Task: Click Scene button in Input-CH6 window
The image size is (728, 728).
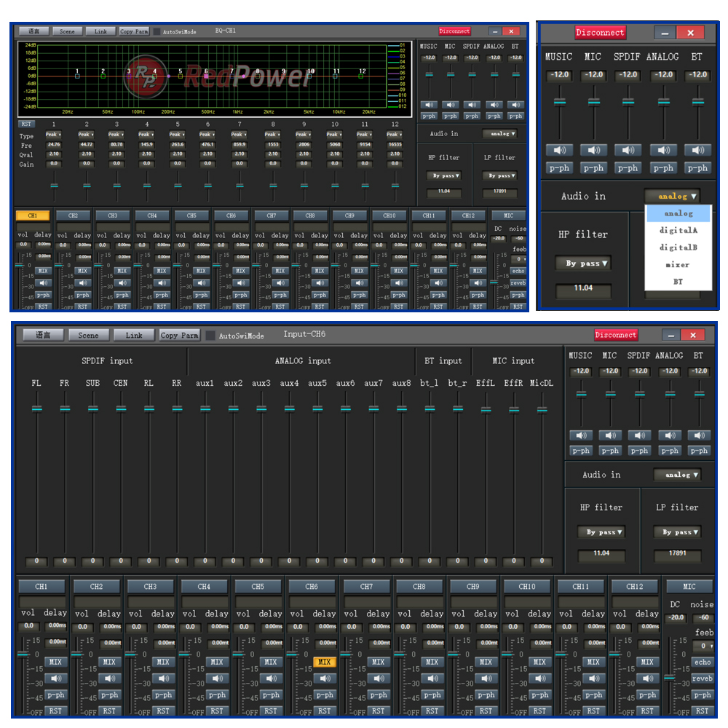Action: [x=88, y=335]
